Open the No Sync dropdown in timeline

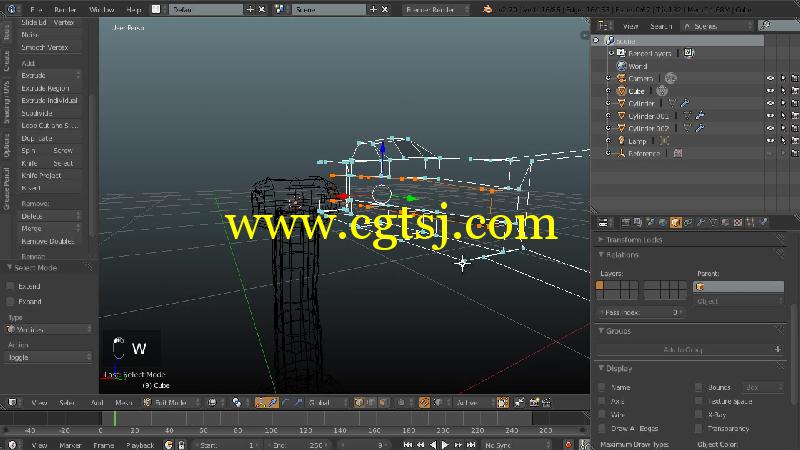(x=517, y=445)
